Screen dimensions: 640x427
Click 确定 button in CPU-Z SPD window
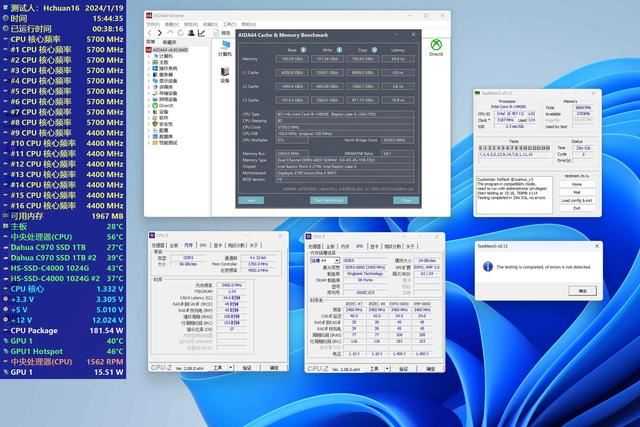pos(431,369)
